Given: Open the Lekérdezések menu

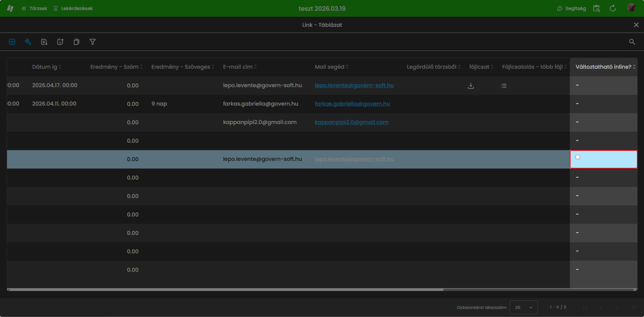Looking at the screenshot, I should pos(73,8).
